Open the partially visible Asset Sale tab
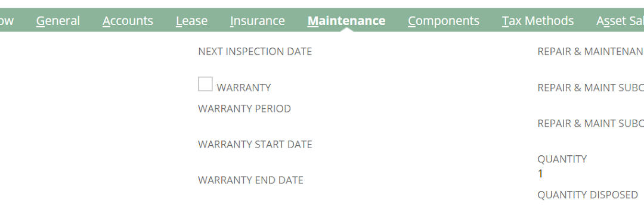Image resolution: width=644 pixels, height=216 pixels. [620, 20]
